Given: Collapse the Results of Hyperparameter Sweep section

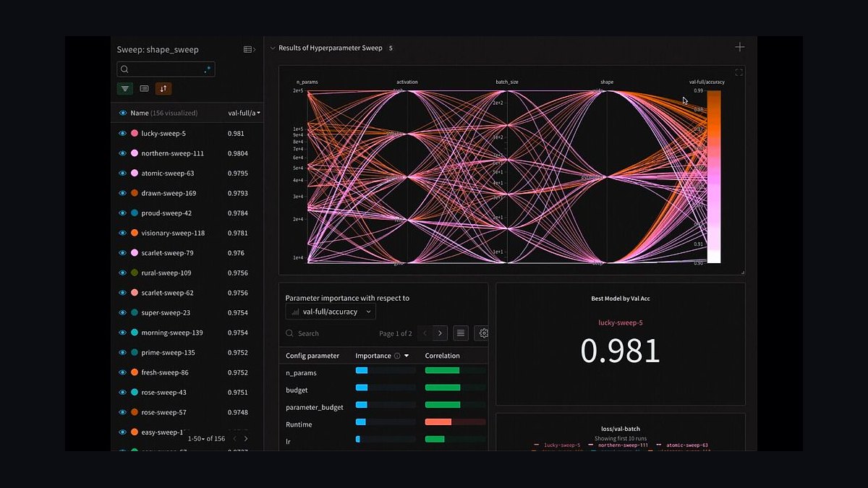Looking at the screenshot, I should point(273,48).
